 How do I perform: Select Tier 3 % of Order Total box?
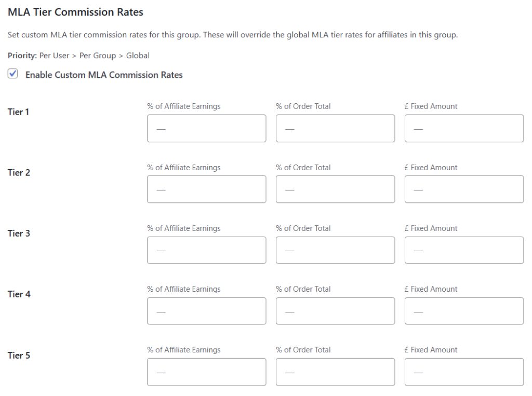(335, 250)
